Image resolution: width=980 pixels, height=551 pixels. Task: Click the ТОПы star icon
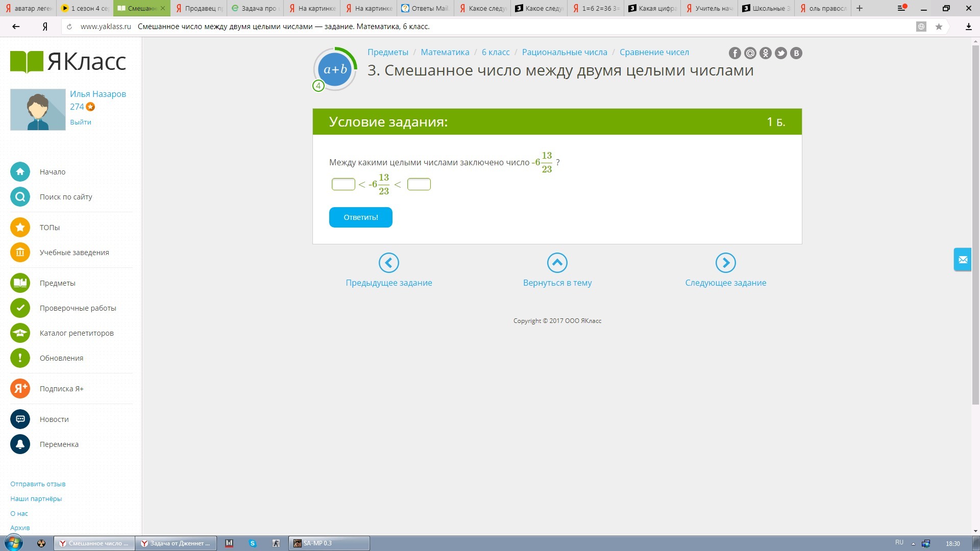tap(20, 228)
